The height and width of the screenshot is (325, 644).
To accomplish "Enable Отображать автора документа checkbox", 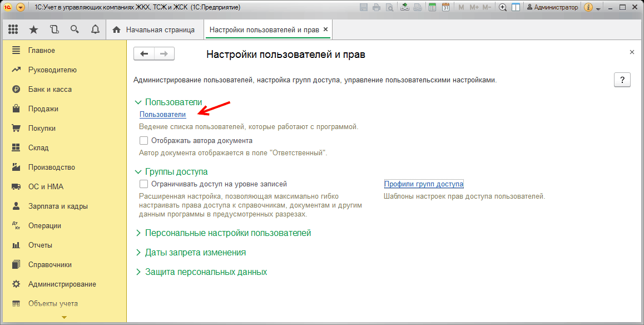I will click(143, 141).
